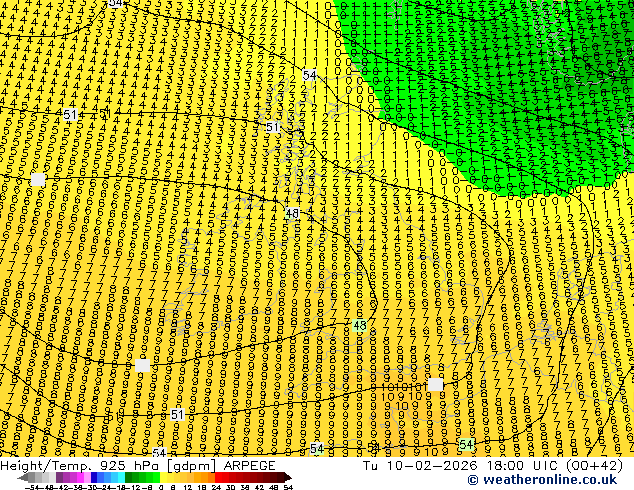Pick the bright magenta legend swatch
This screenshot has height=490, width=634.
click(80, 477)
